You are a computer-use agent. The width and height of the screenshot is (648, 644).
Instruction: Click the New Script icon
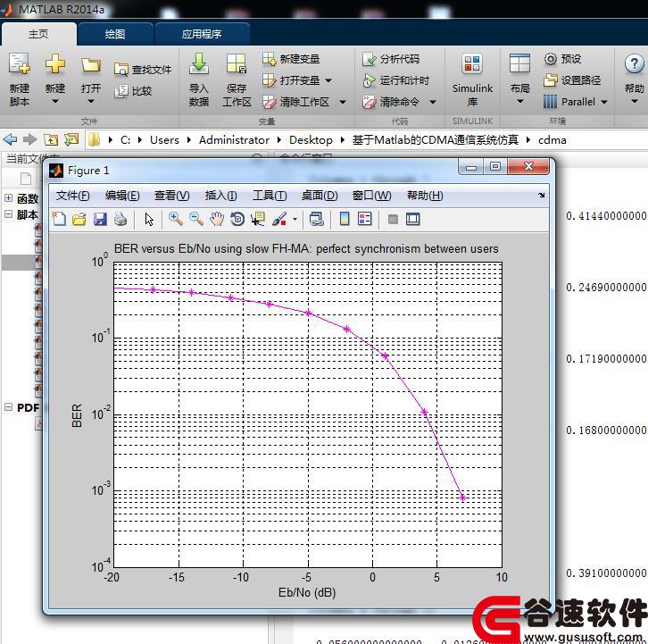click(x=19, y=64)
